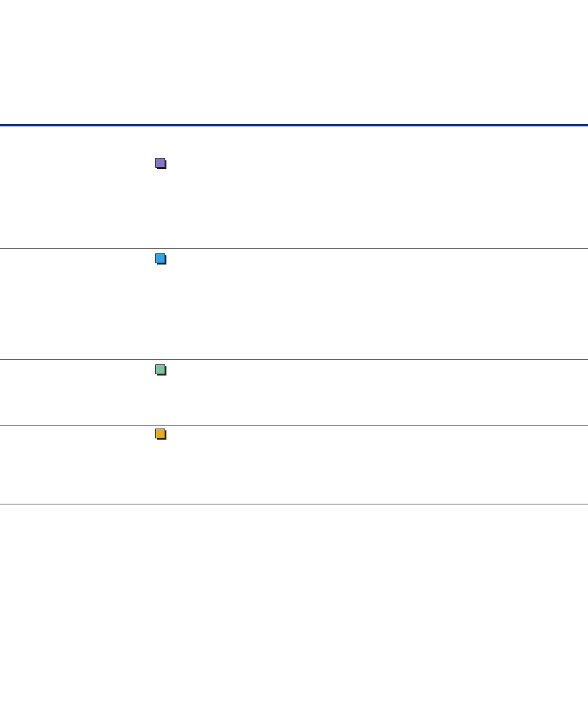Click the orange square bullet
588x706 pixels.
point(161,433)
